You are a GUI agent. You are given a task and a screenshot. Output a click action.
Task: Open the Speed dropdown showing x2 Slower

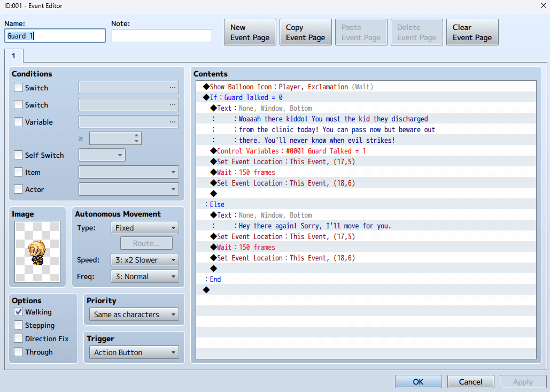pos(144,260)
